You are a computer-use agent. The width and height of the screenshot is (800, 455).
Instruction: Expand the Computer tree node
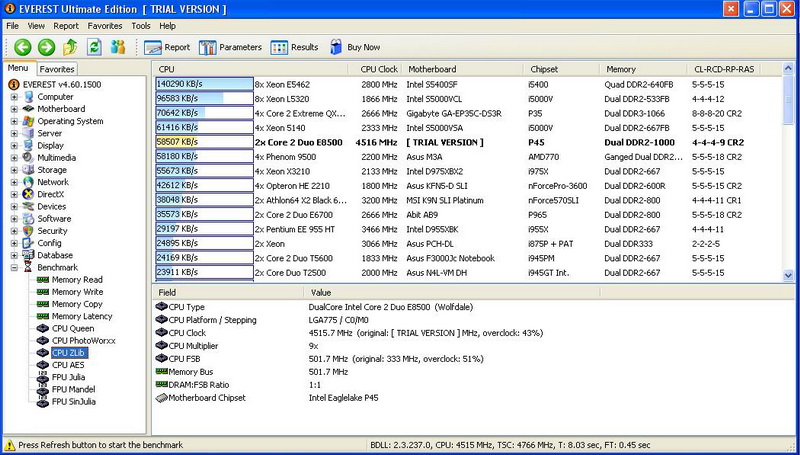14,97
